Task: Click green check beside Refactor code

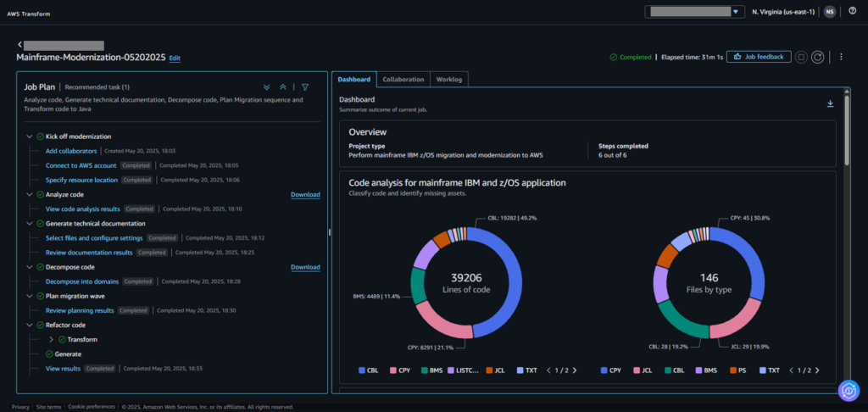Action: pyautogui.click(x=41, y=325)
